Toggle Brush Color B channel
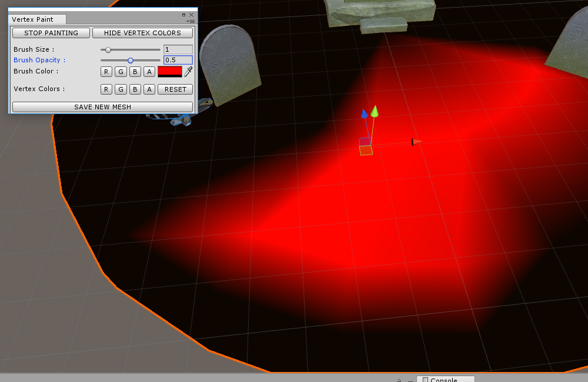Image resolution: width=588 pixels, height=382 pixels. point(135,72)
